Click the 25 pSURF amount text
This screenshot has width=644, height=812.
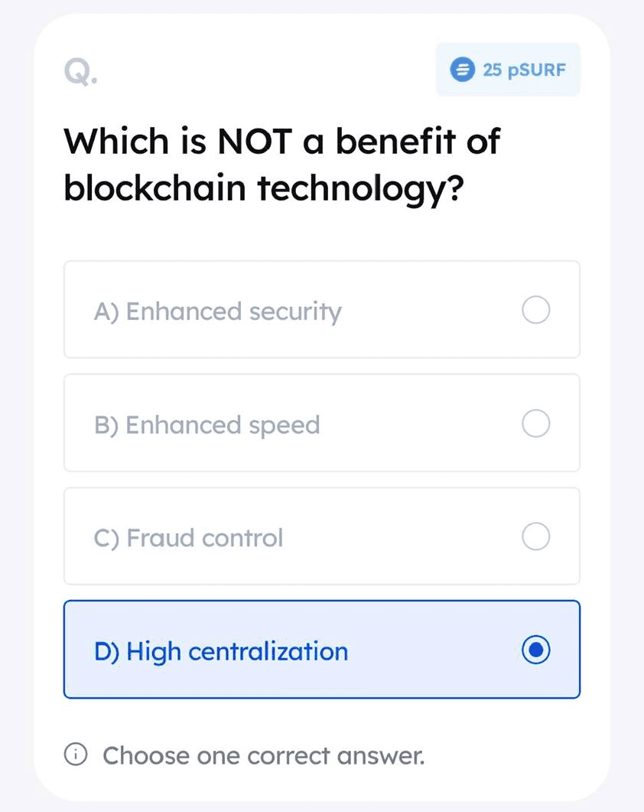click(525, 70)
